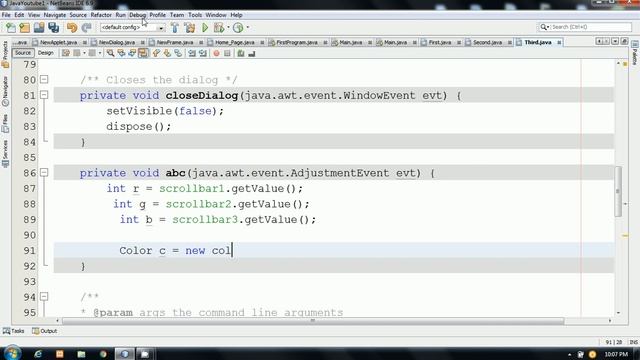Image resolution: width=640 pixels, height=360 pixels.
Task: Switch editor to Design view
Action: click(x=45, y=53)
